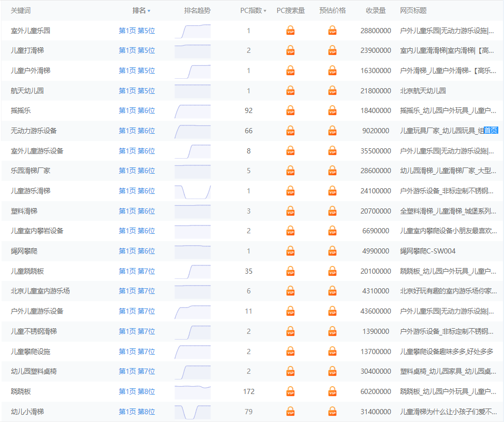Click the 排名趋势 column header
Screen dimensions: 504x422
197,10
